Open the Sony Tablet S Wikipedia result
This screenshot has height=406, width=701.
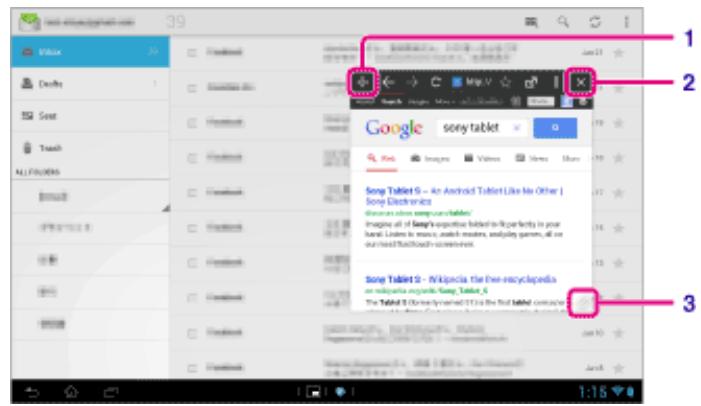coord(461,279)
